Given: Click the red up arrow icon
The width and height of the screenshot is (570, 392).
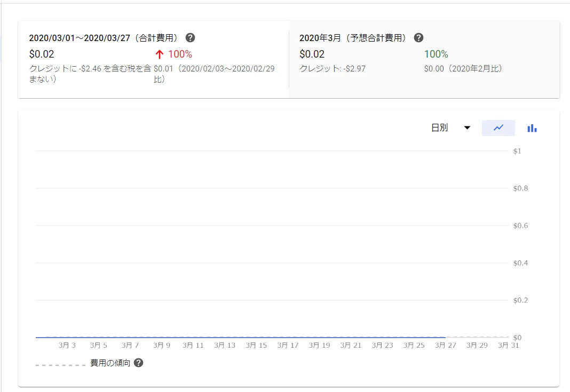Looking at the screenshot, I should tap(159, 54).
